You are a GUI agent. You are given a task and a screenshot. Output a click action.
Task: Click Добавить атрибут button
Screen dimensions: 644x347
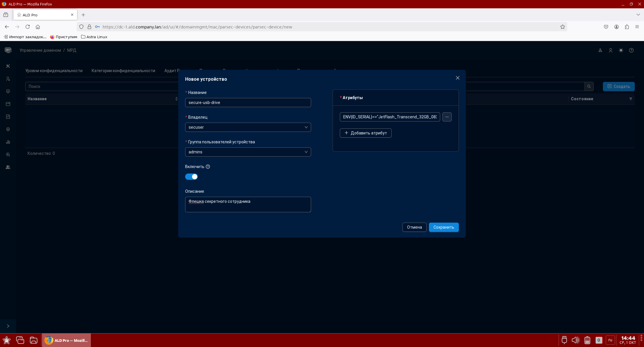(365, 133)
